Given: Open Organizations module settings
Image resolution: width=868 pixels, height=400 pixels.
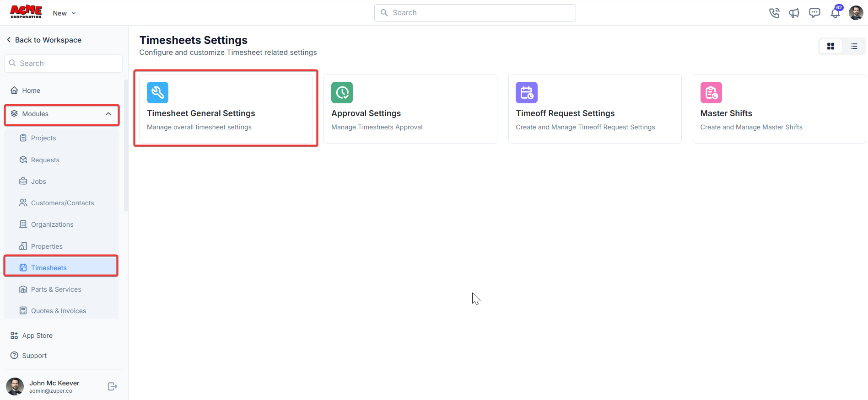Looking at the screenshot, I should (61, 224).
